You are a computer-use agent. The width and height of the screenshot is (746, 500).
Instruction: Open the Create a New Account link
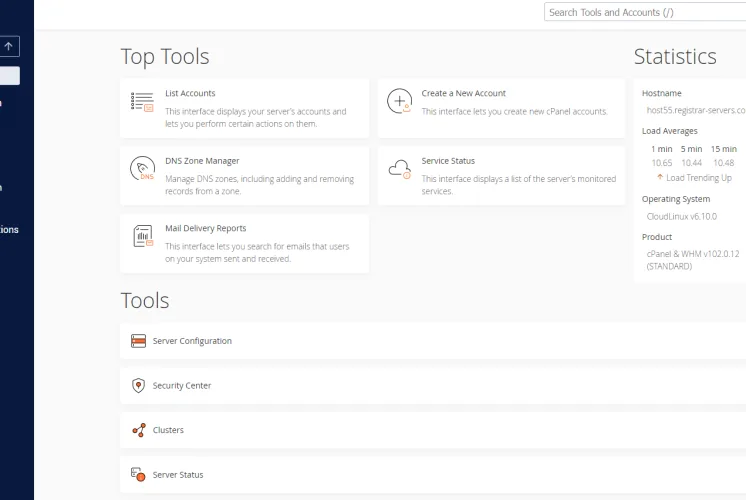[463, 93]
